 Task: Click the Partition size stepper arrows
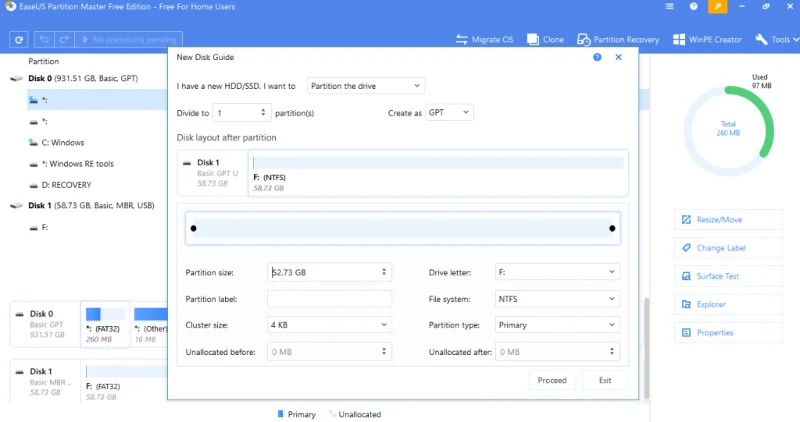(x=384, y=272)
